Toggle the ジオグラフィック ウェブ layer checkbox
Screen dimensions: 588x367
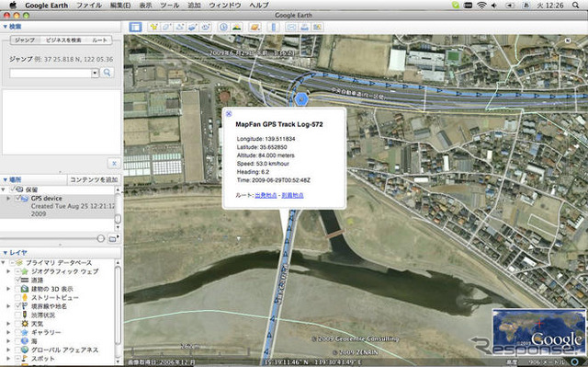click(x=17, y=271)
